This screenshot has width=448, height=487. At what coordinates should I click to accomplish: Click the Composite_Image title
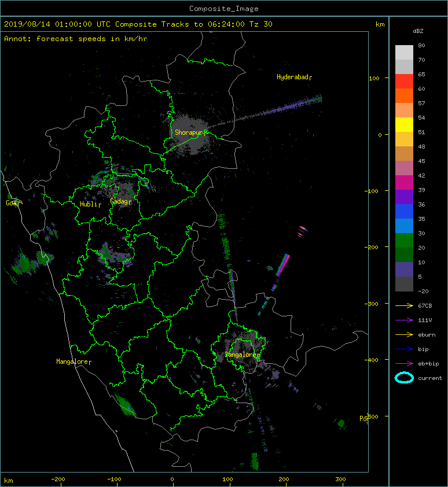coord(224,9)
